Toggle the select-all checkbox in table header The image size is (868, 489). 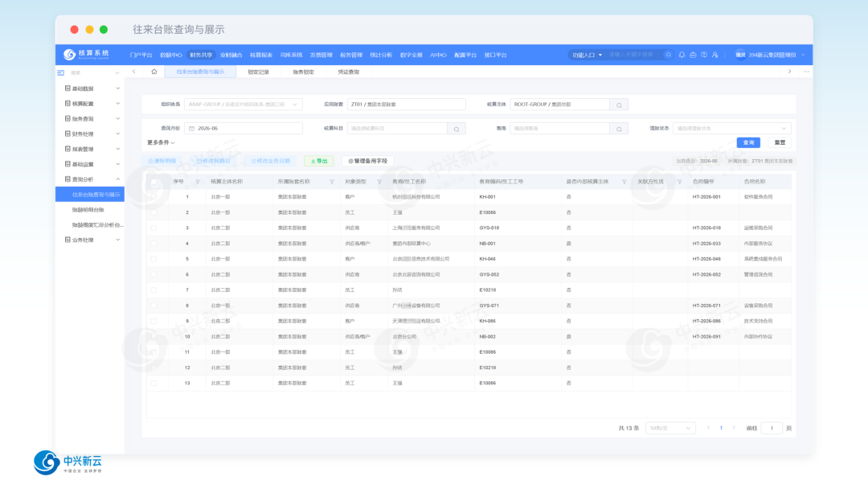coord(154,182)
